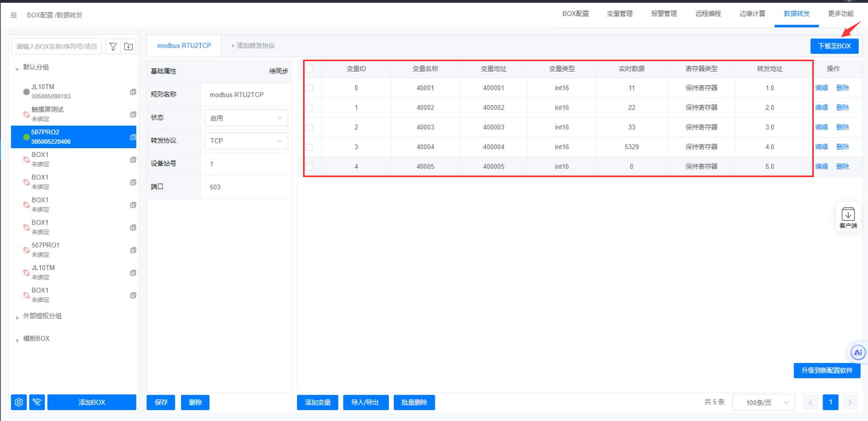Open the 边缘计算 top menu tab
The height and width of the screenshot is (421, 868).
coord(753,14)
